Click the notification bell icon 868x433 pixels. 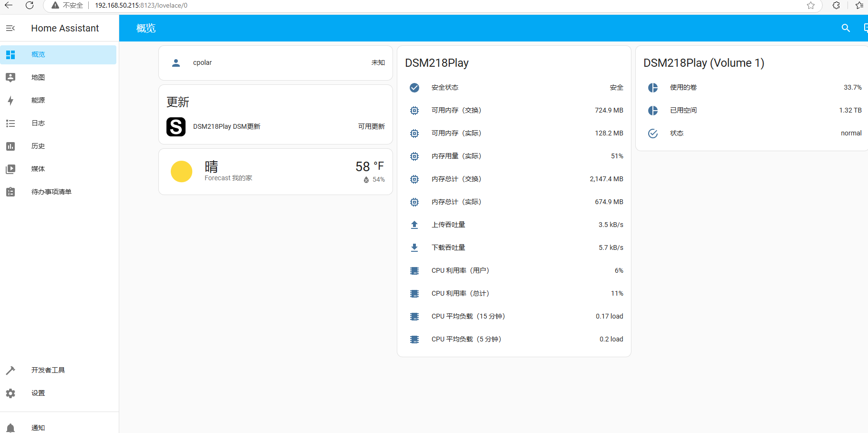click(10, 428)
